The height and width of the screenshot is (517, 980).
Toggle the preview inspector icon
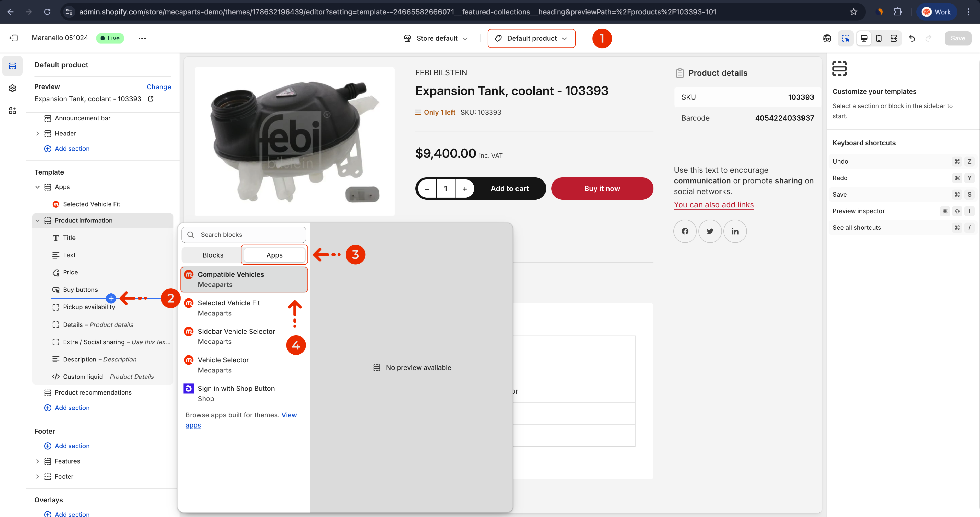pyautogui.click(x=845, y=38)
